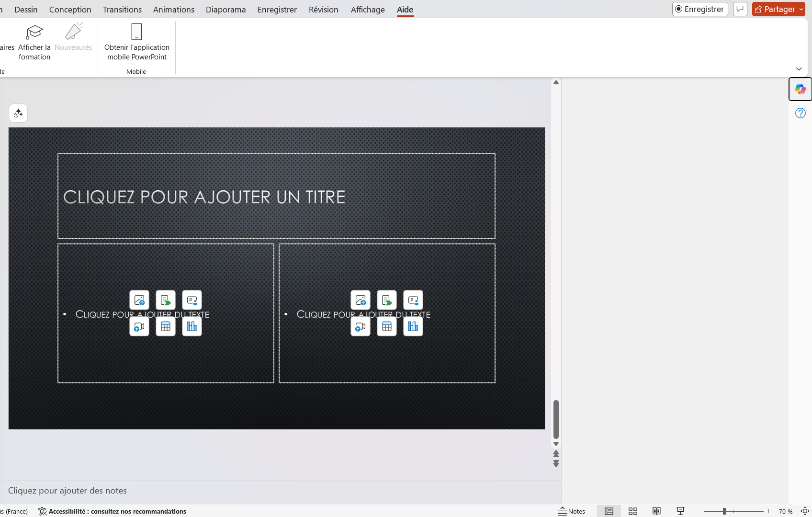Insert chart in left placeholder
The height and width of the screenshot is (517, 812).
pyautogui.click(x=192, y=327)
